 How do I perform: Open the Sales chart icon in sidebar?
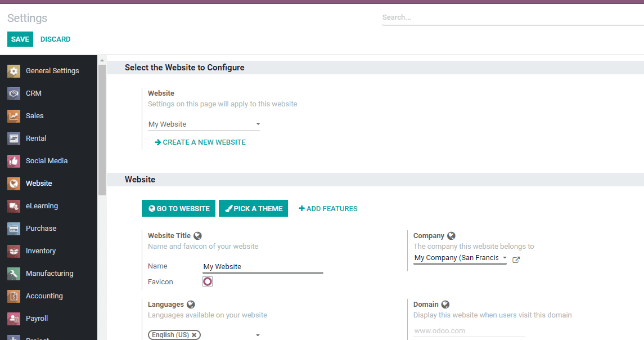coord(14,116)
